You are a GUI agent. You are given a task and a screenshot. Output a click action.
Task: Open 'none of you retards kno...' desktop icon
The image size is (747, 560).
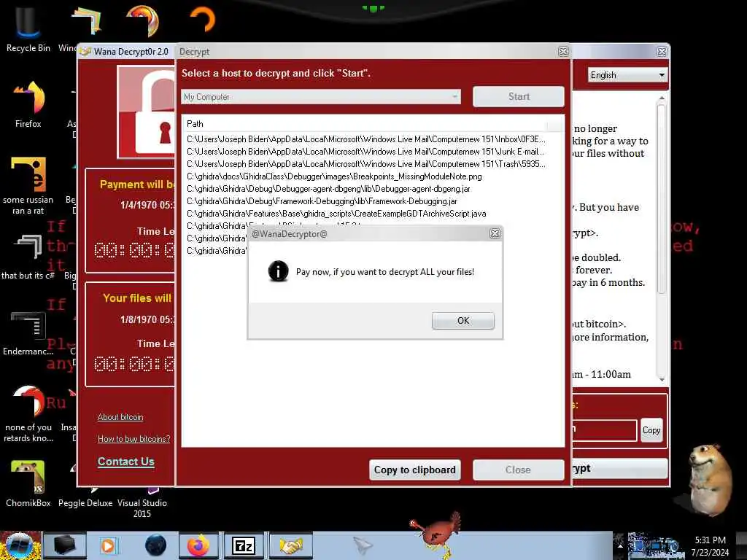pos(28,413)
